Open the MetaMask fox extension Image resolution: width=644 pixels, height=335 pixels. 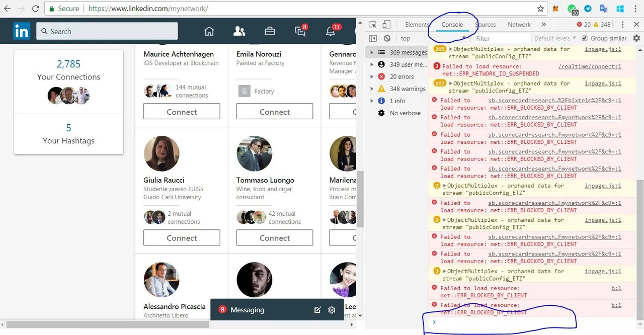point(556,9)
